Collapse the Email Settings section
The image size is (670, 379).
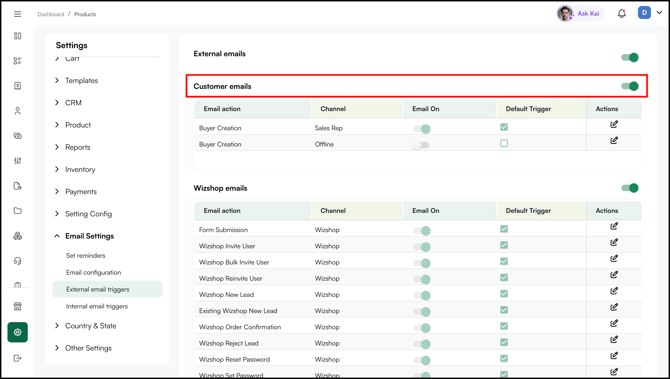[x=85, y=236]
